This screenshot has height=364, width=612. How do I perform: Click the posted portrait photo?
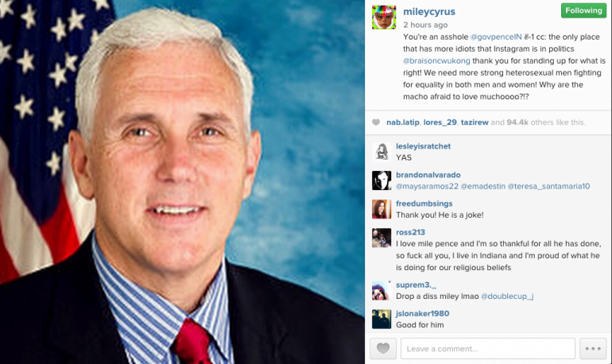click(x=182, y=182)
